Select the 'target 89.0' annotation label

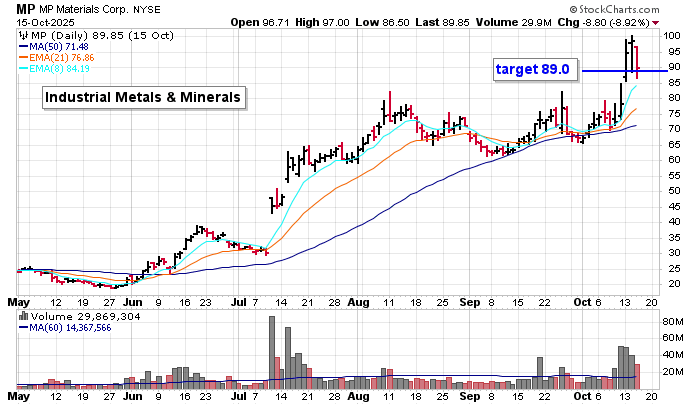(x=535, y=70)
